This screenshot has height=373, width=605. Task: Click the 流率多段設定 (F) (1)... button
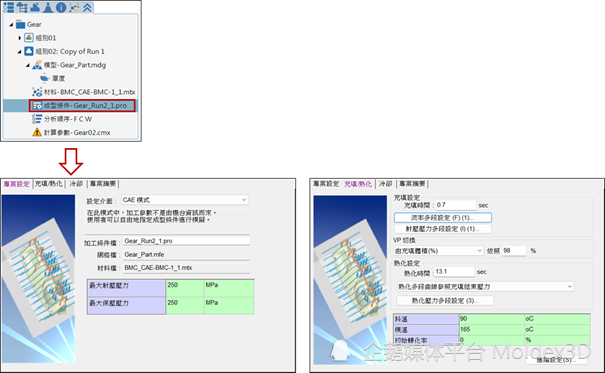(443, 218)
